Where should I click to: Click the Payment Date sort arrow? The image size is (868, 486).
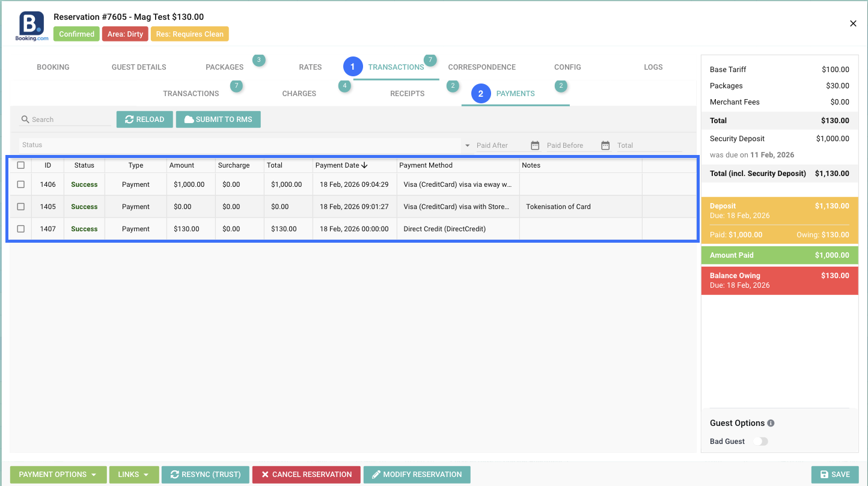(364, 165)
